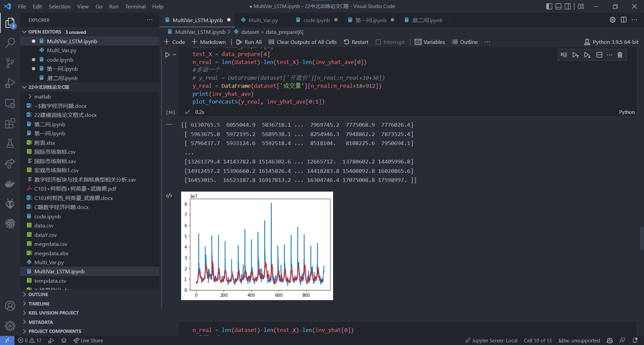Image resolution: width=644 pixels, height=345 pixels.
Task: Open the Testing flask view
Action: coord(10,143)
